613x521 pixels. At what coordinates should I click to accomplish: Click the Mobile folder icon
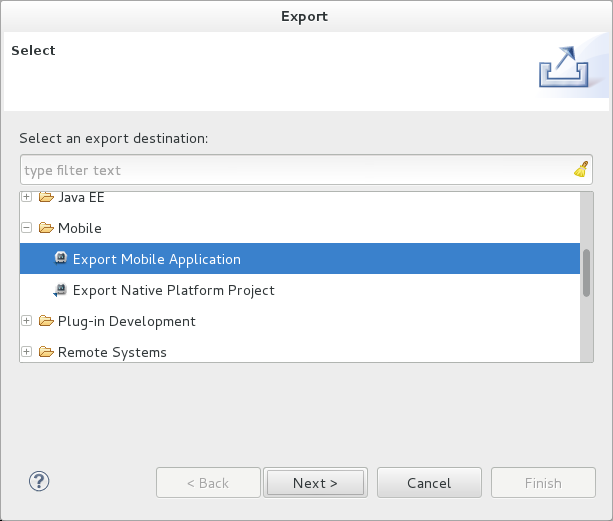[x=46, y=228]
